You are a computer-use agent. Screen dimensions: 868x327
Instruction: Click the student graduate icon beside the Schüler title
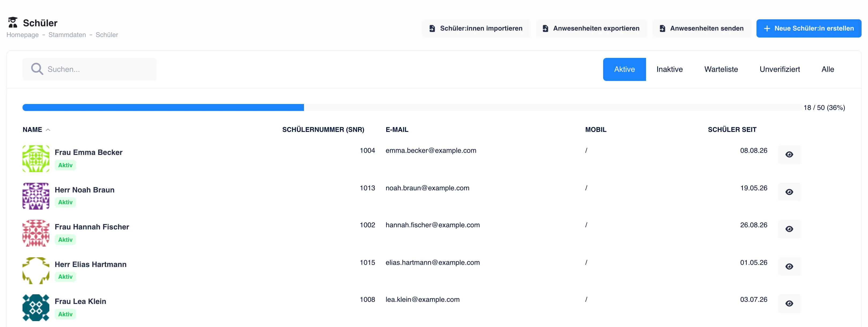pyautogui.click(x=13, y=22)
